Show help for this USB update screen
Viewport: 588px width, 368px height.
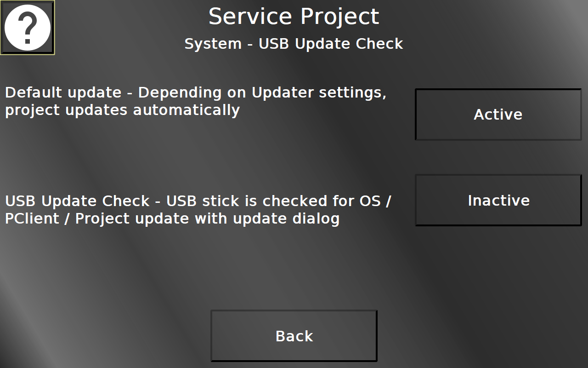28,28
